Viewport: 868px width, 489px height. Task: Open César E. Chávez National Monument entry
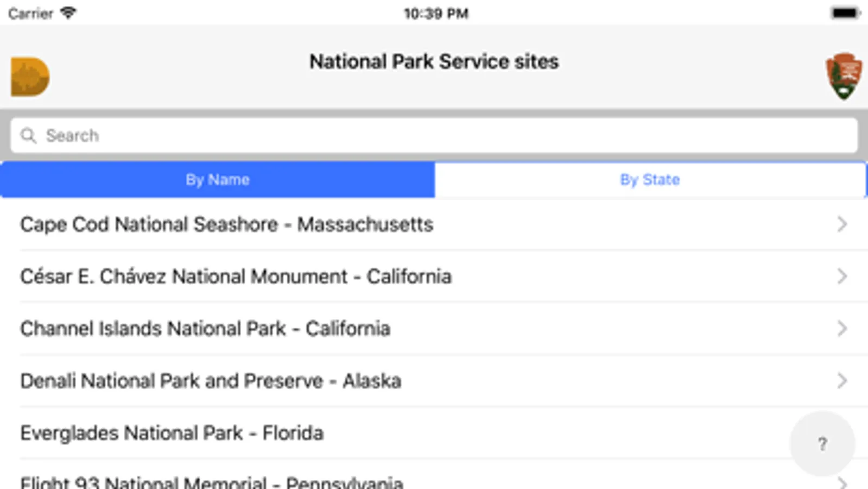pyautogui.click(x=236, y=277)
